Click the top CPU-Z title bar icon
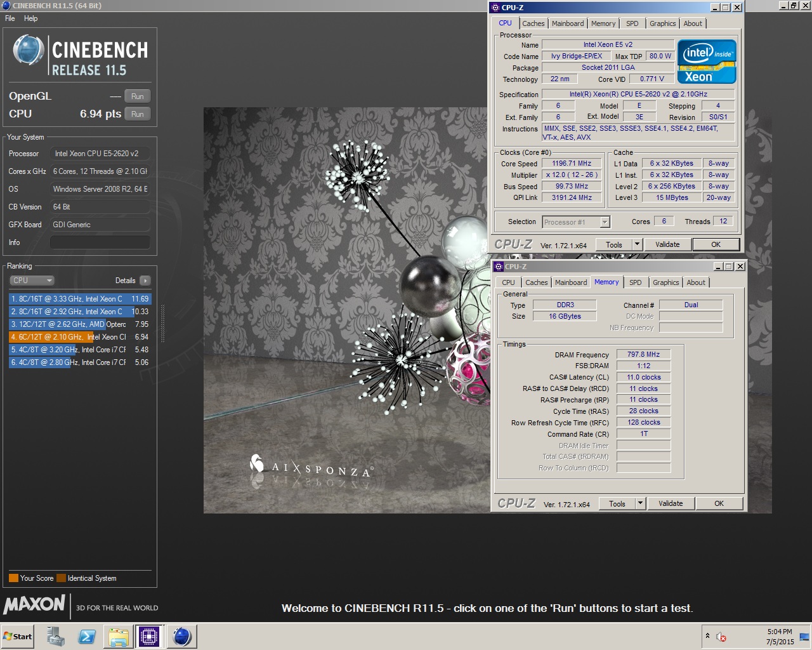This screenshot has height=650, width=812. point(495,8)
